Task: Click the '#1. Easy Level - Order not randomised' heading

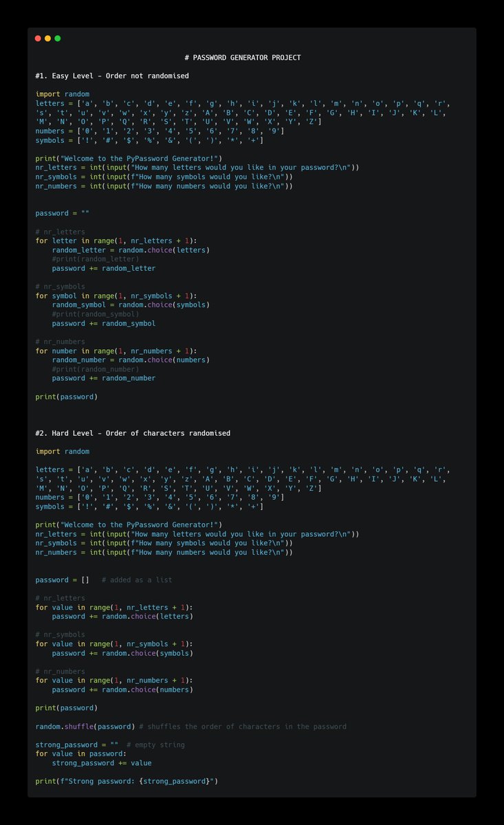Action: (112, 76)
